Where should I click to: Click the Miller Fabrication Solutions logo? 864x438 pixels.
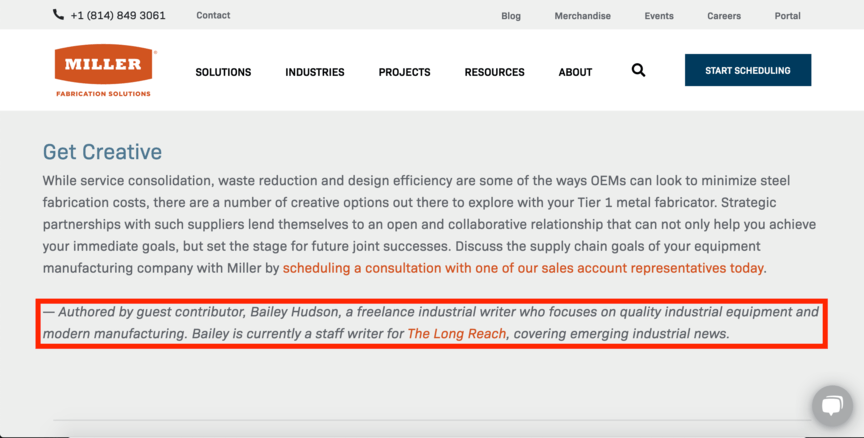[x=104, y=71]
